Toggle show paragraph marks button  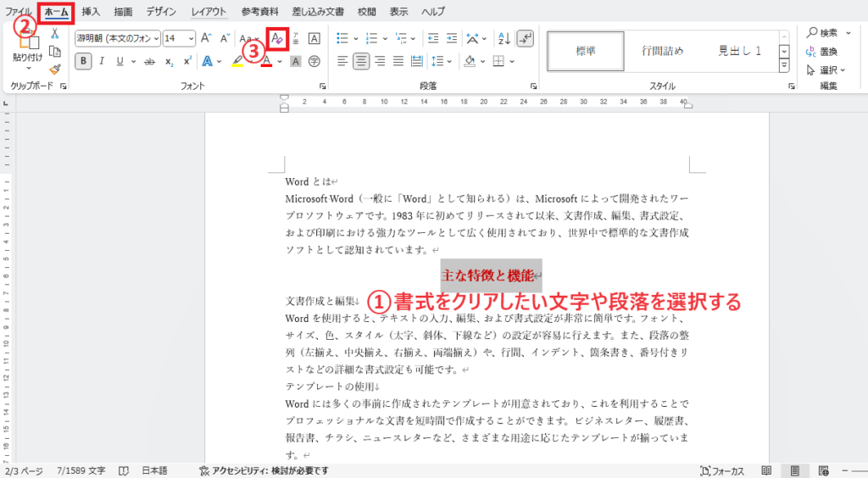pos(525,38)
